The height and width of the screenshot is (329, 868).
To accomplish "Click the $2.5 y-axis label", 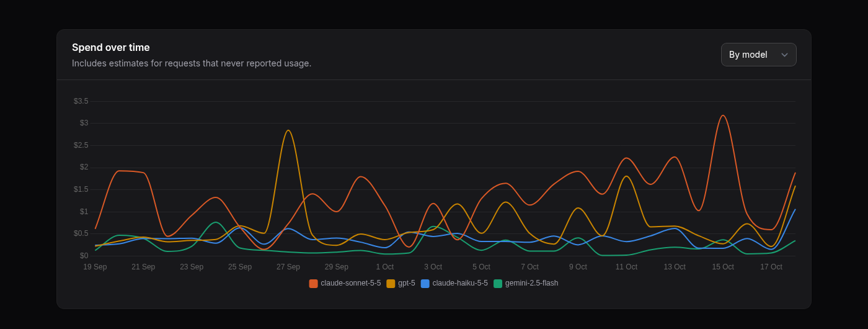I will coord(81,145).
